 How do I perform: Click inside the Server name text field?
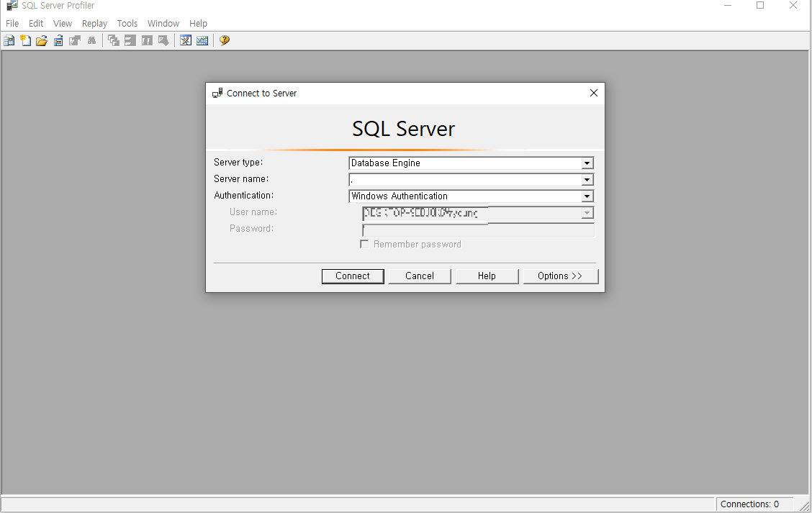pos(464,180)
